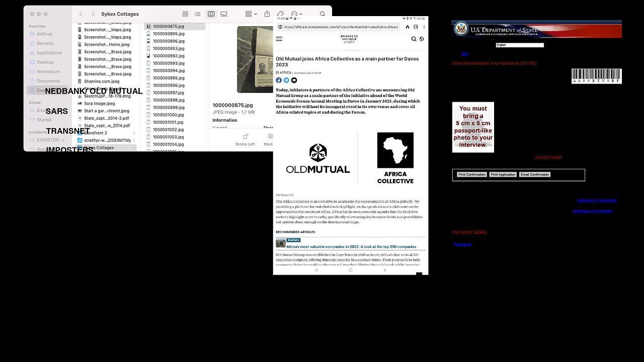Switch Finder to column view

pos(211,14)
